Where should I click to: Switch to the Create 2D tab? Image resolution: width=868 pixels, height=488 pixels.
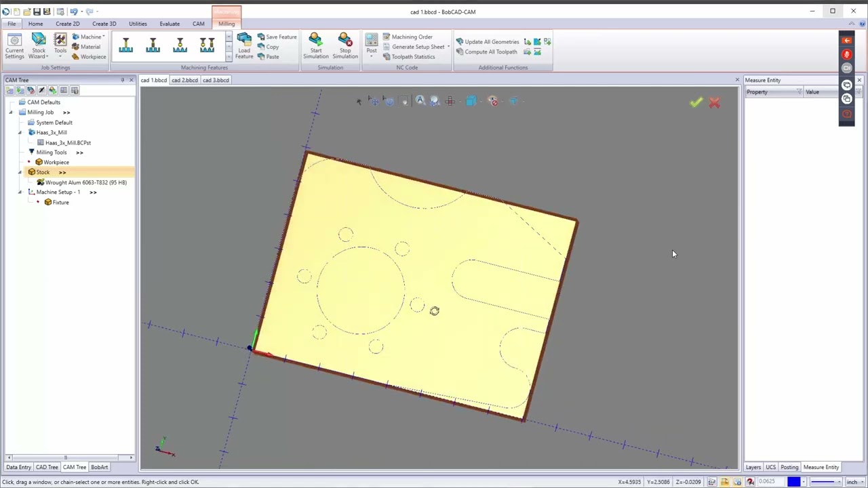[x=67, y=24]
